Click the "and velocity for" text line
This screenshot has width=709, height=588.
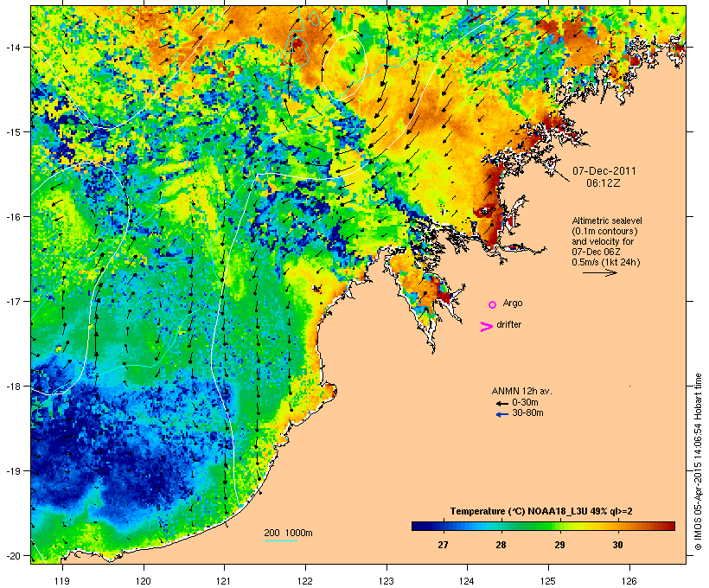(x=603, y=241)
